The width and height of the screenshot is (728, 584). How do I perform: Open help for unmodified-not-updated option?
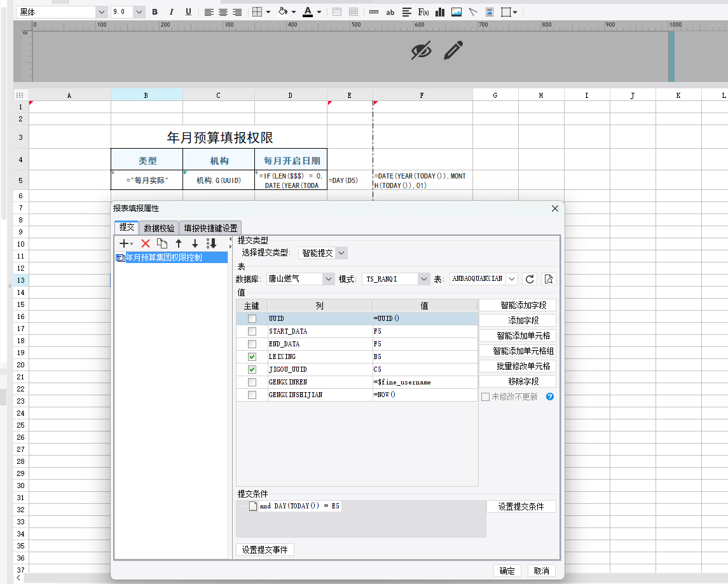coord(550,397)
